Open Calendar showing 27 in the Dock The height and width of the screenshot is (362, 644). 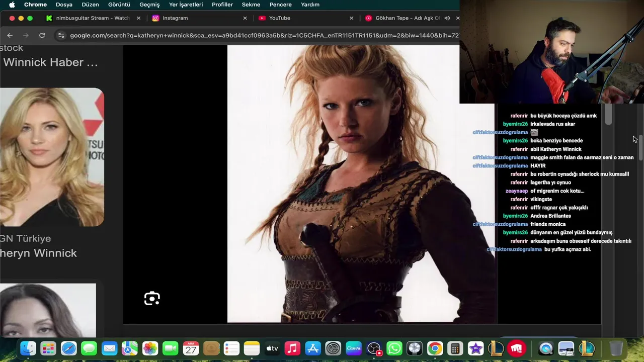(191, 348)
